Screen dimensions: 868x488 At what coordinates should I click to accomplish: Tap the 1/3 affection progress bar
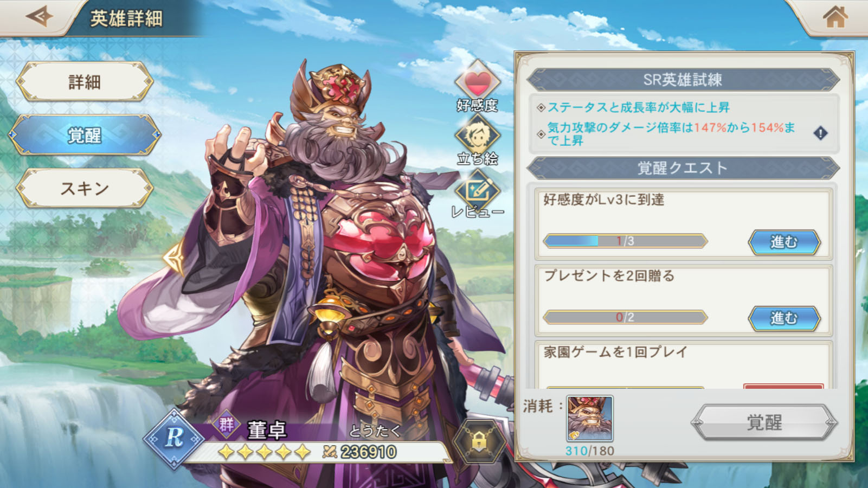click(625, 241)
